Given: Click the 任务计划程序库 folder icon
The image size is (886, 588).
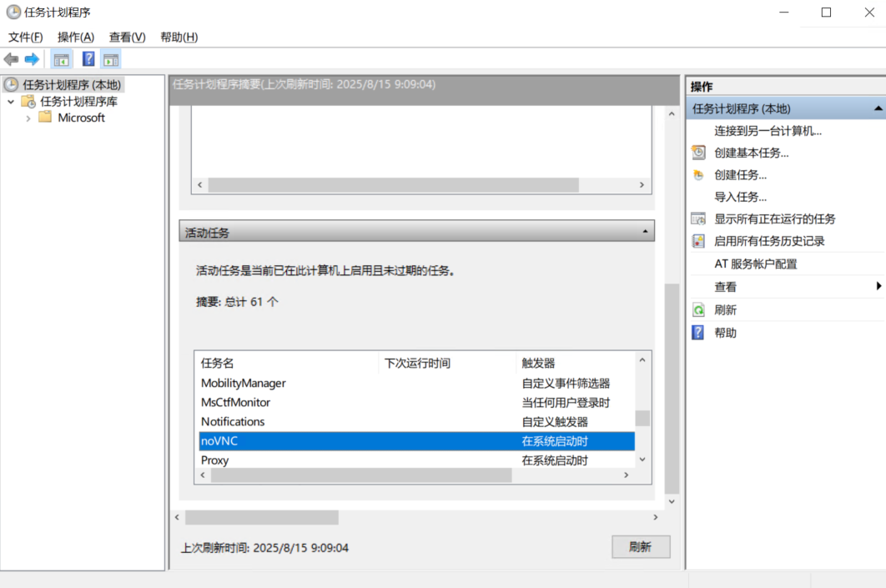Looking at the screenshot, I should (28, 102).
